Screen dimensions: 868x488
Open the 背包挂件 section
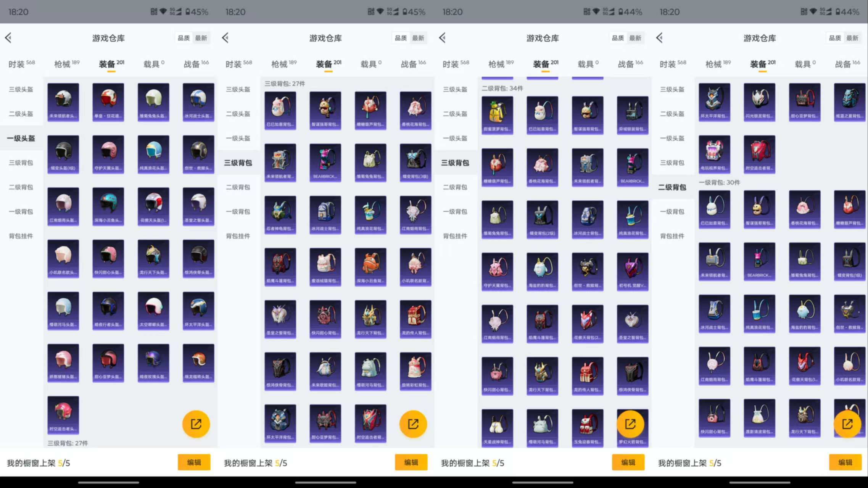(x=21, y=236)
